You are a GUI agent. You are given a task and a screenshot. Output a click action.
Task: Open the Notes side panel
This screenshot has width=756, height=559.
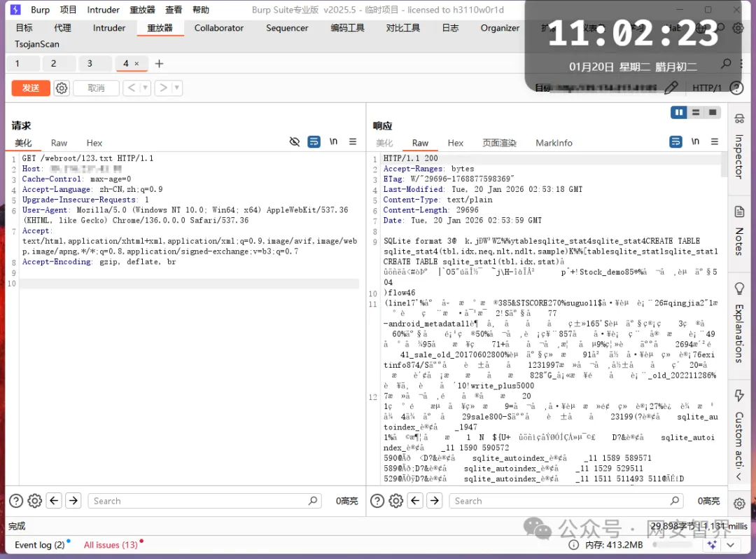[x=739, y=230]
